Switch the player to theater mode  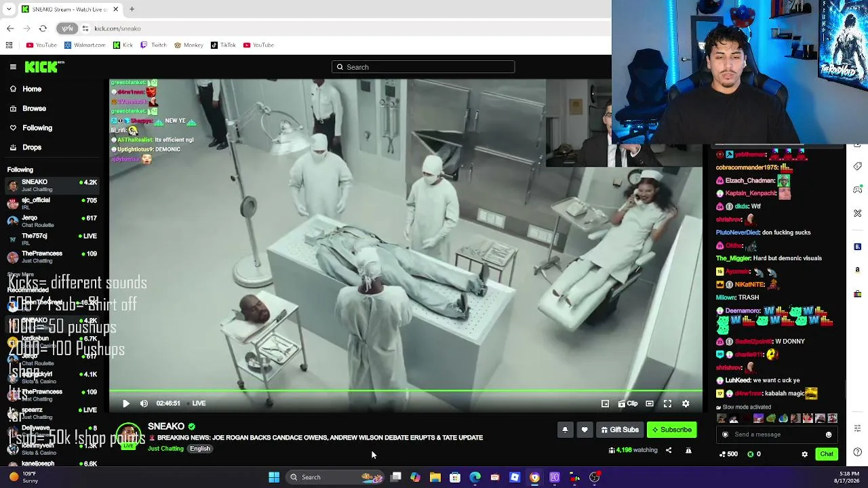click(650, 403)
